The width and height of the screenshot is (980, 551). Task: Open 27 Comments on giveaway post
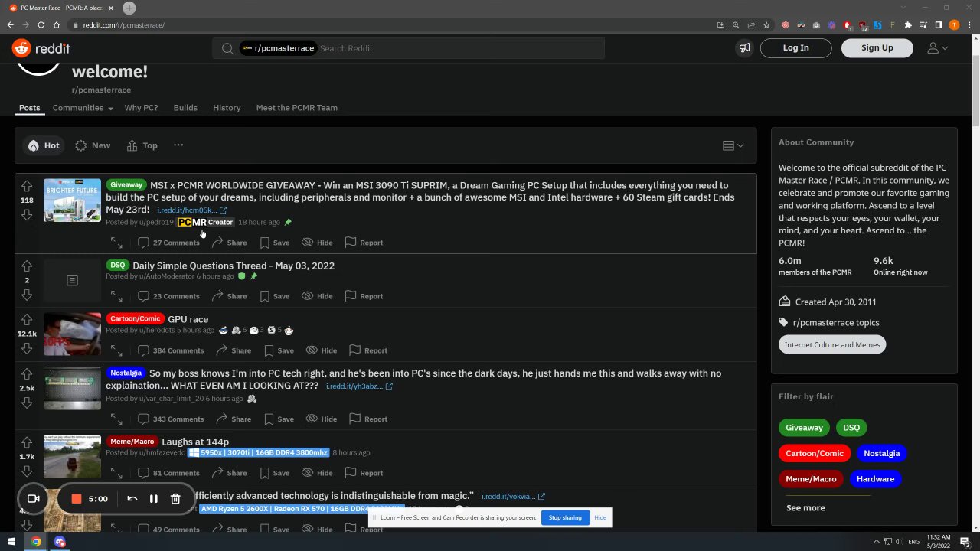coord(168,243)
